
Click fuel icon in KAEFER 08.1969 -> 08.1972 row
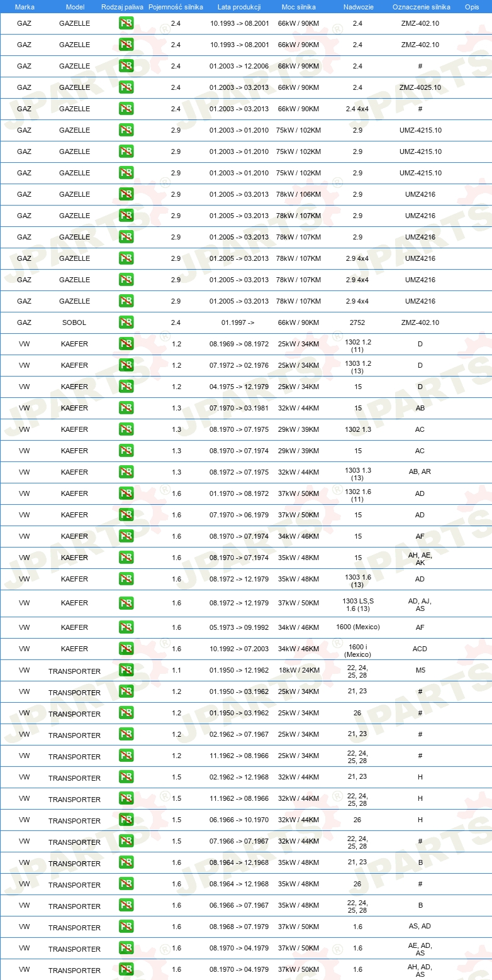(126, 344)
